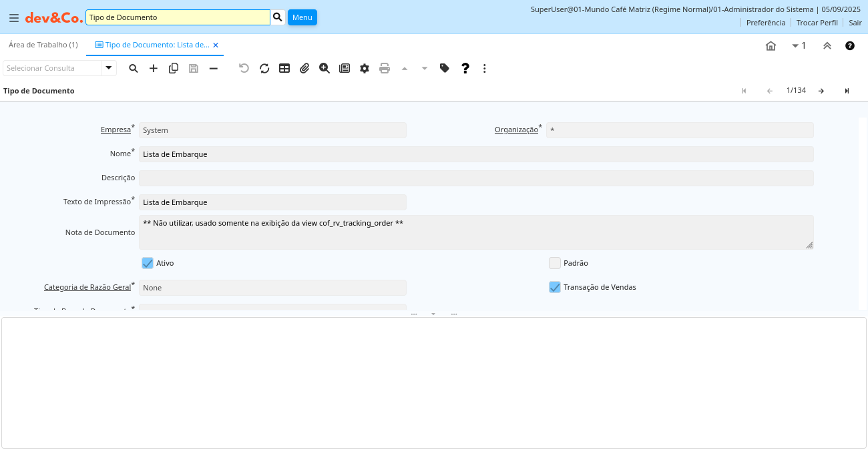Toggle grid view with table icon
Image resolution: width=868 pixels, height=450 pixels.
tap(284, 68)
